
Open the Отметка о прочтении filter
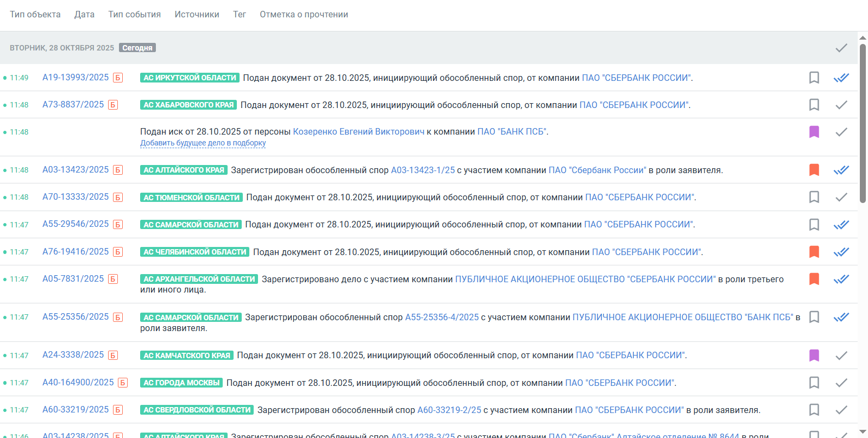tap(304, 15)
